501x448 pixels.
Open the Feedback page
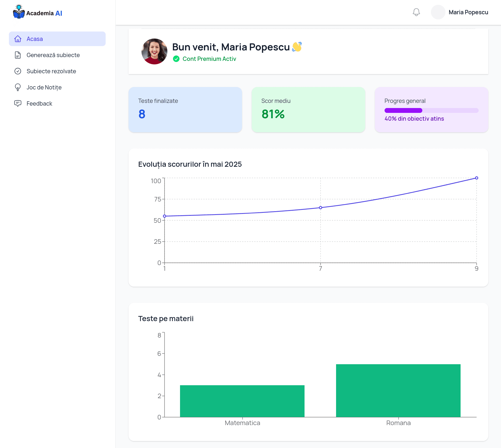(x=39, y=103)
